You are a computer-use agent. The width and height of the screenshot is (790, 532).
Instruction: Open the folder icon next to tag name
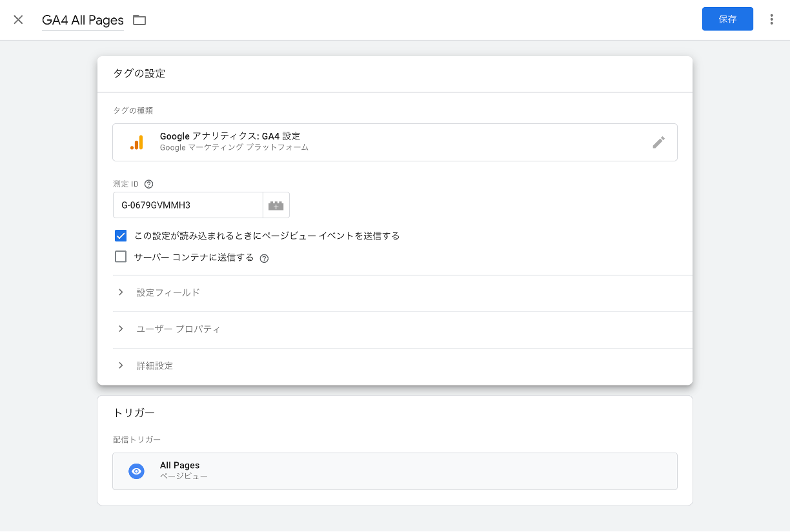coord(139,20)
